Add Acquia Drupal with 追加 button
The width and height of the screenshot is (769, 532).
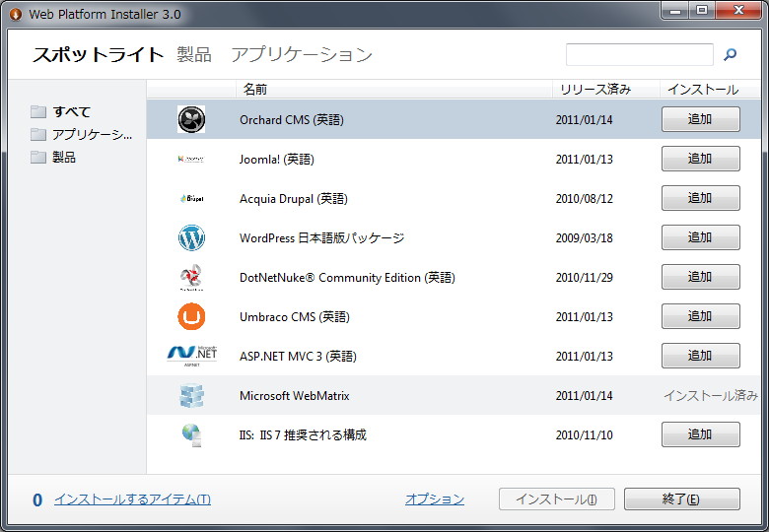700,198
